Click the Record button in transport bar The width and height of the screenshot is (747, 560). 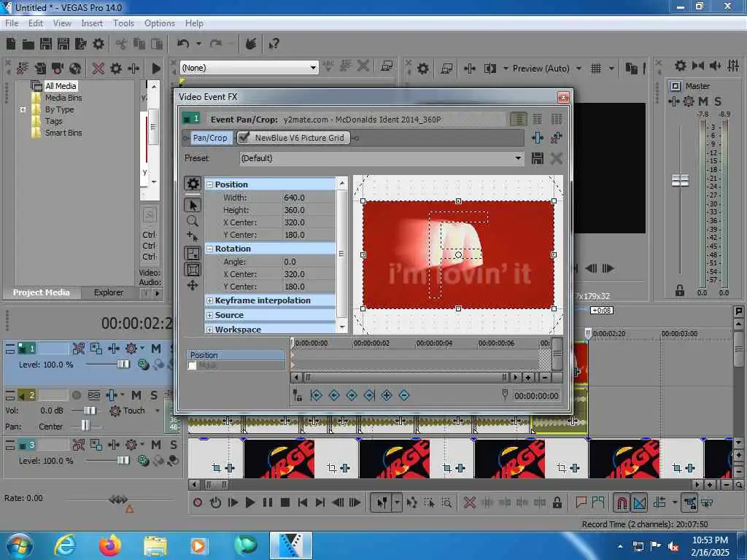point(198,502)
